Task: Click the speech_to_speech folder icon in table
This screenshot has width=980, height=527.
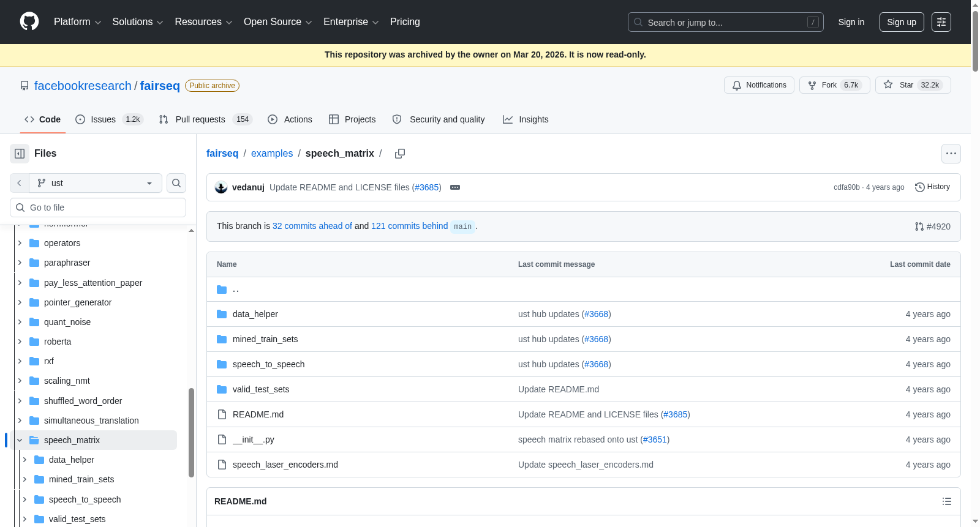Action: tap(222, 364)
